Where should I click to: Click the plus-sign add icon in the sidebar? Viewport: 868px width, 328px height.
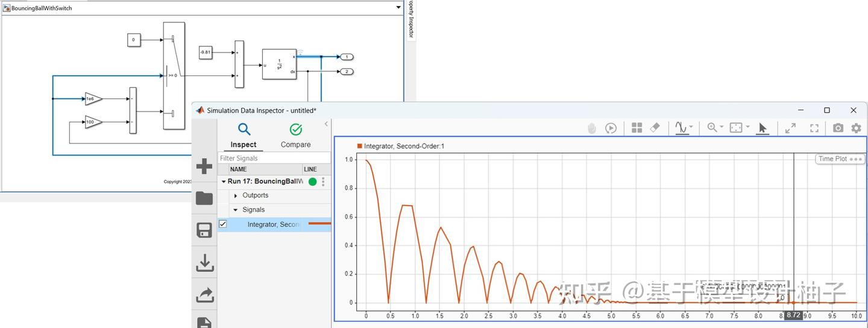pos(204,166)
